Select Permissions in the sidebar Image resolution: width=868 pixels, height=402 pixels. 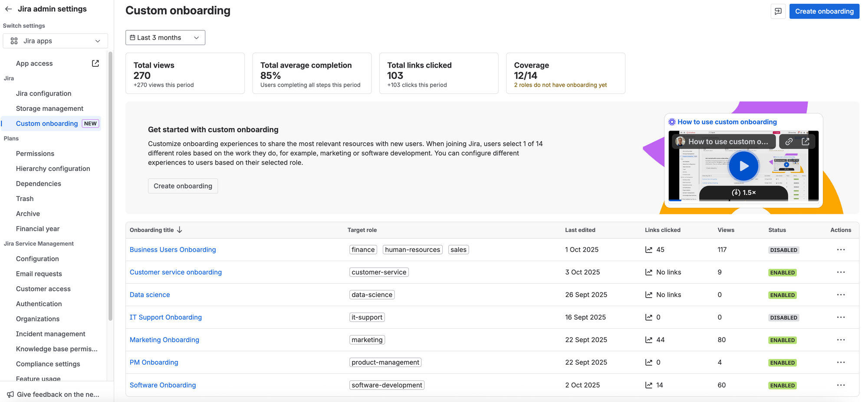(35, 154)
